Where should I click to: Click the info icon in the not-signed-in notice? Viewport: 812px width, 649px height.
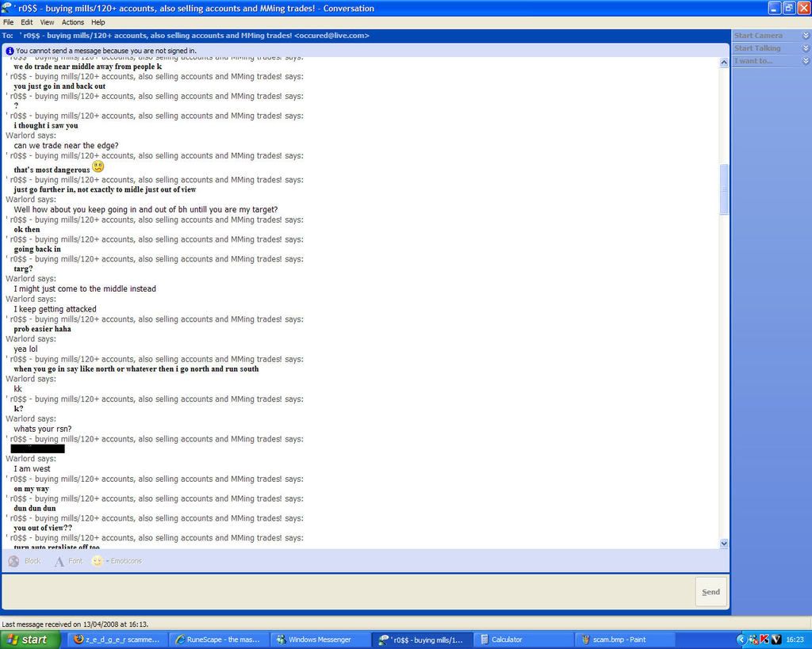pyautogui.click(x=10, y=51)
